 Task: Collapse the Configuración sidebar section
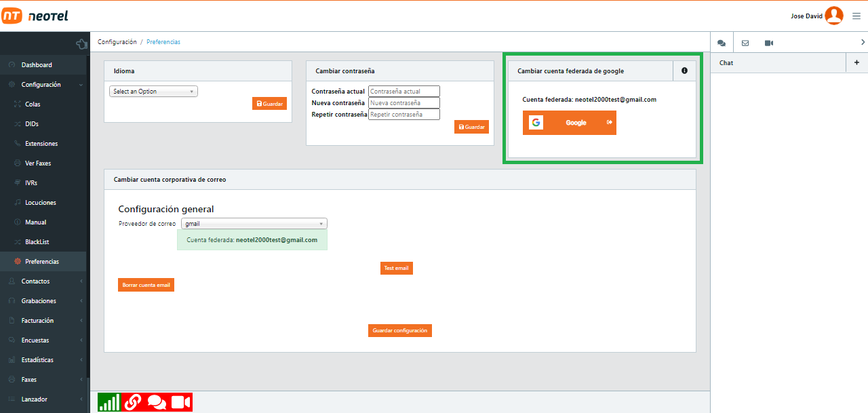(x=44, y=85)
